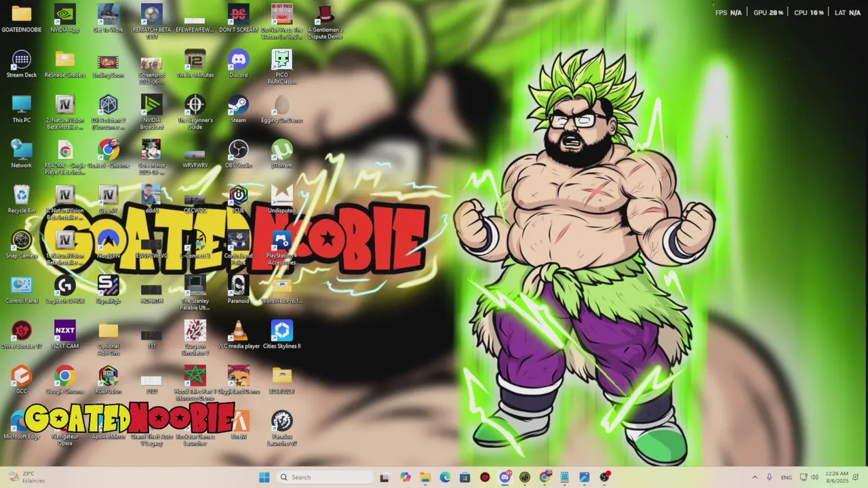
Task: Select the This PC icon
Action: click(x=22, y=109)
